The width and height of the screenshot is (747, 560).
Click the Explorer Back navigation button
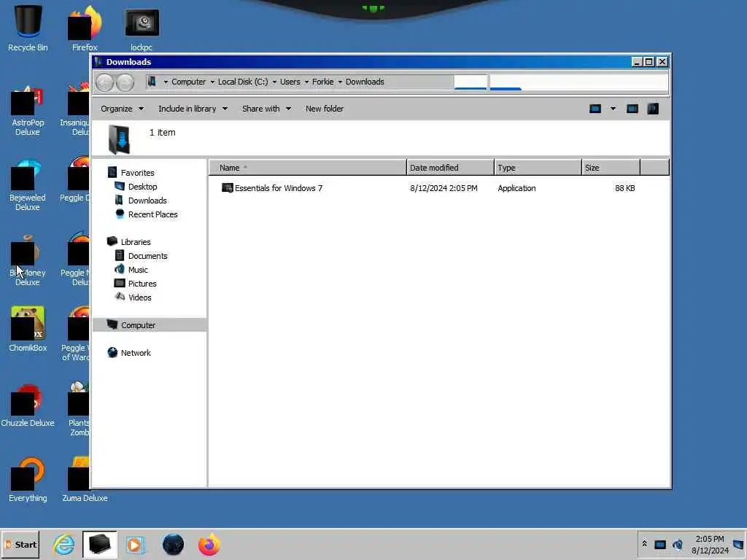105,82
